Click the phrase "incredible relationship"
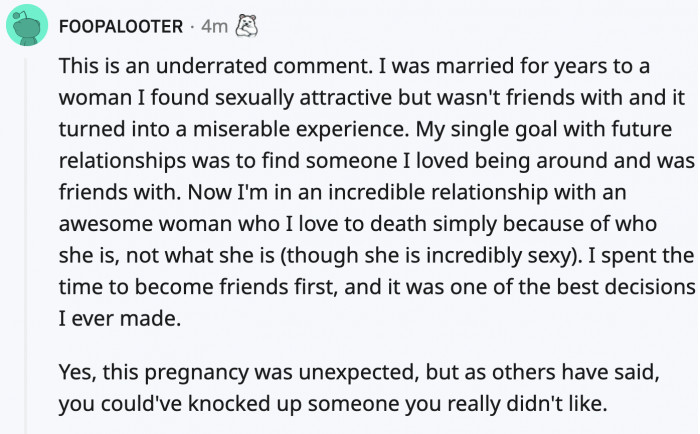The width and height of the screenshot is (700, 434). [424, 193]
